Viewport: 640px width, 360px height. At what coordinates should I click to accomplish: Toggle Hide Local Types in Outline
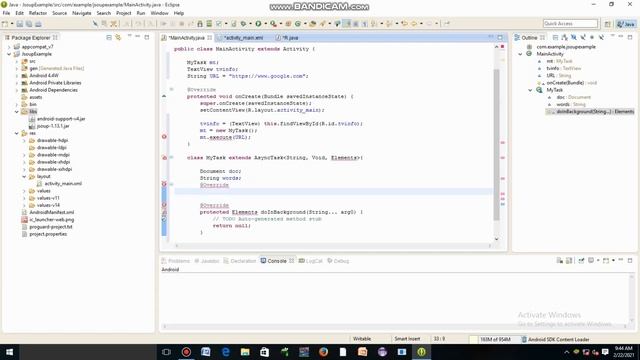click(x=601, y=38)
